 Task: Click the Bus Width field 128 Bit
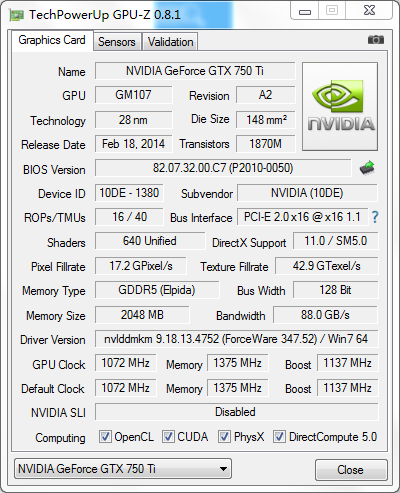[336, 290]
